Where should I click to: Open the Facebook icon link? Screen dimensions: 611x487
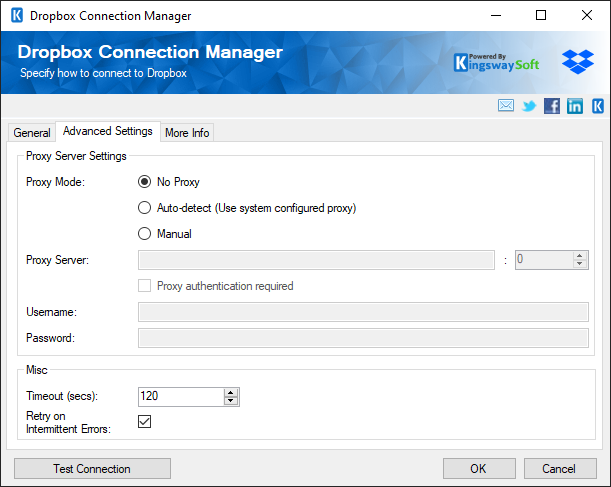552,106
